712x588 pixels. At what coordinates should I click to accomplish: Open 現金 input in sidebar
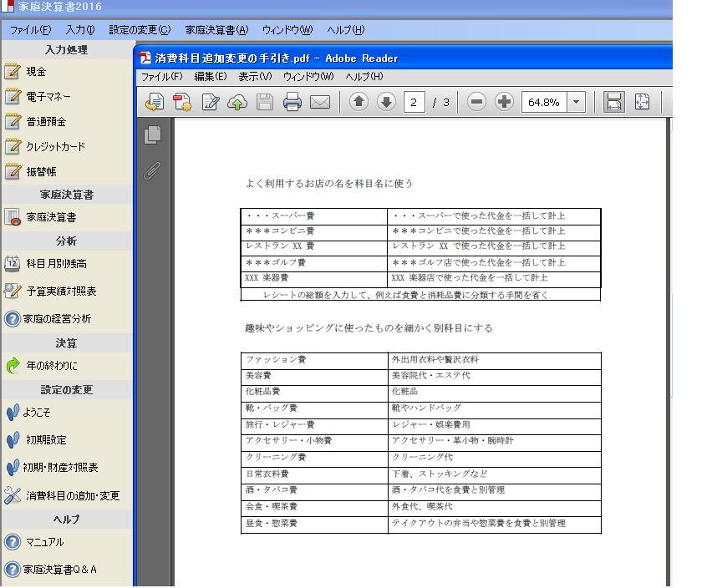click(36, 72)
